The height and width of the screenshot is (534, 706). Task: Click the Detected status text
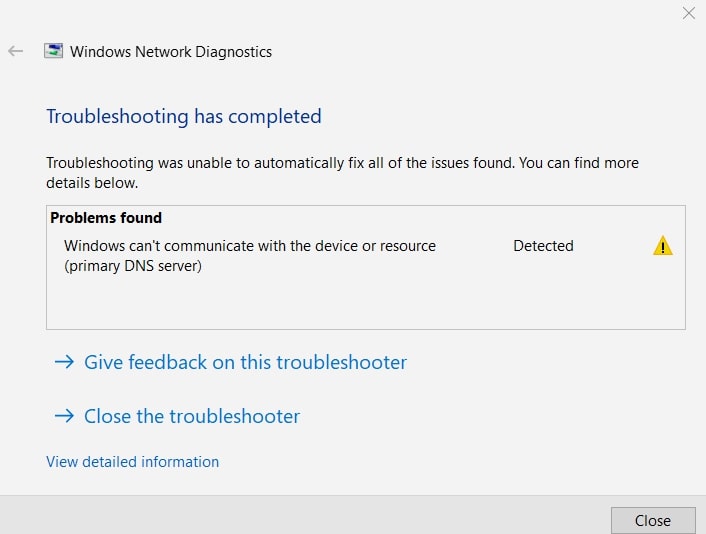[543, 246]
